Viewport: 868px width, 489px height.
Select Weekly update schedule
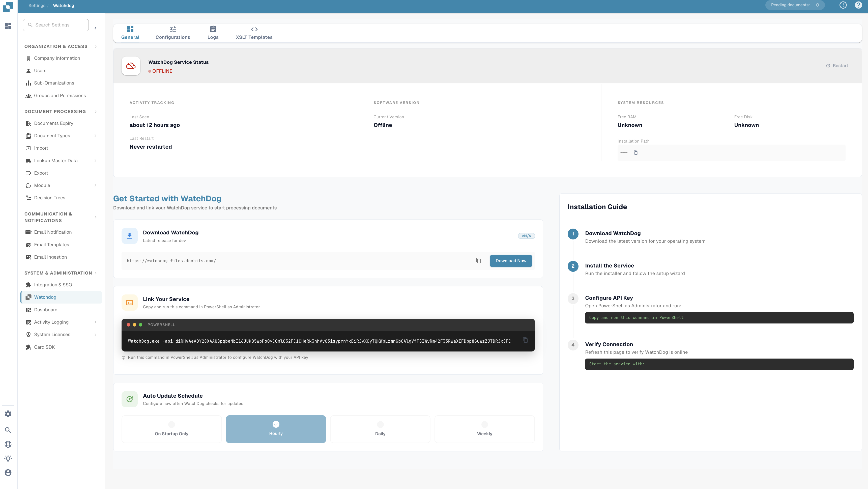484,429
